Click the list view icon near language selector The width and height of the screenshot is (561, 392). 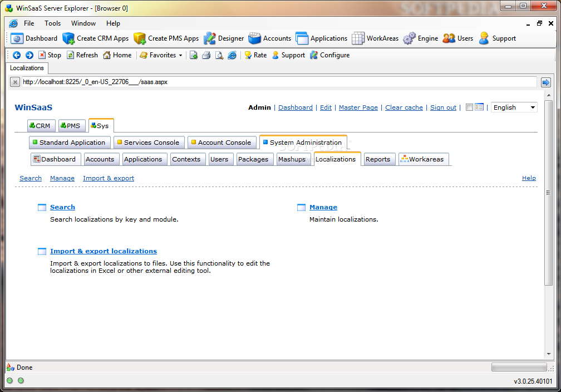(479, 107)
